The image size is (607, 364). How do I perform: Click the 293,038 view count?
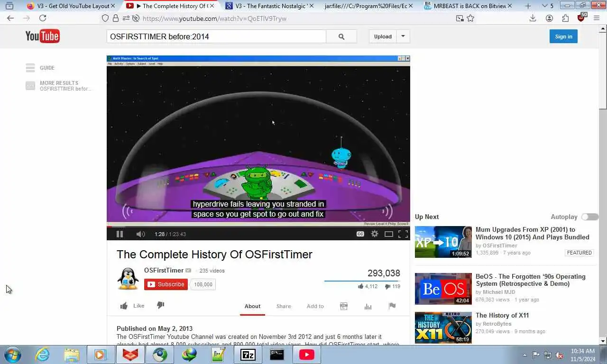pos(384,273)
